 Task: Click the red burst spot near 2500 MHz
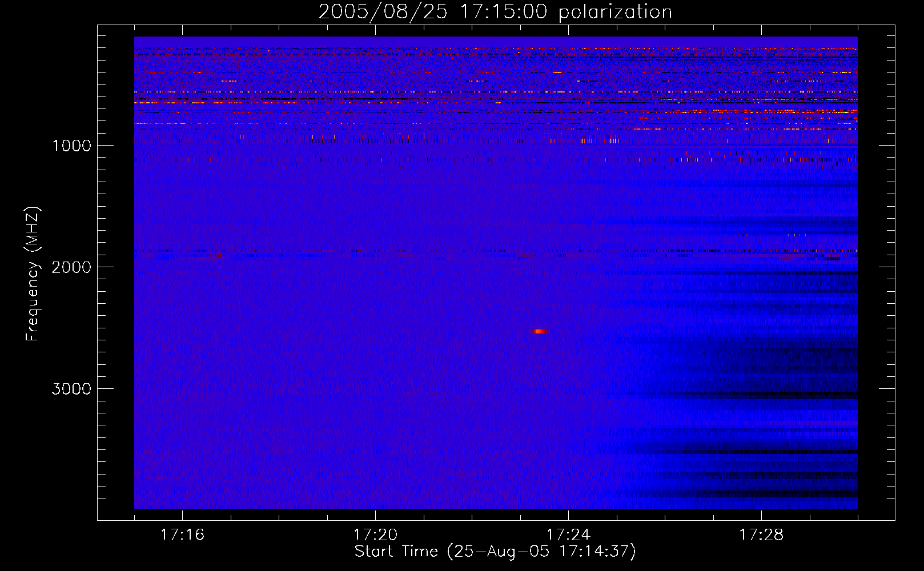pos(540,331)
